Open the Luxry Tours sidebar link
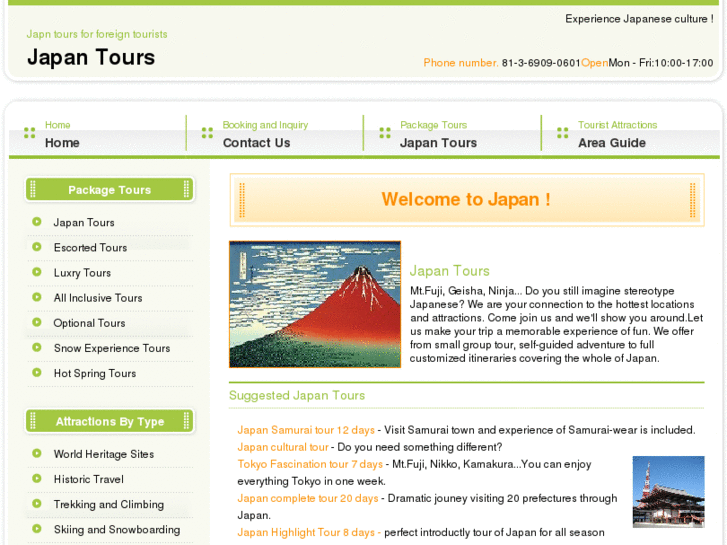727x545 pixels. click(82, 273)
